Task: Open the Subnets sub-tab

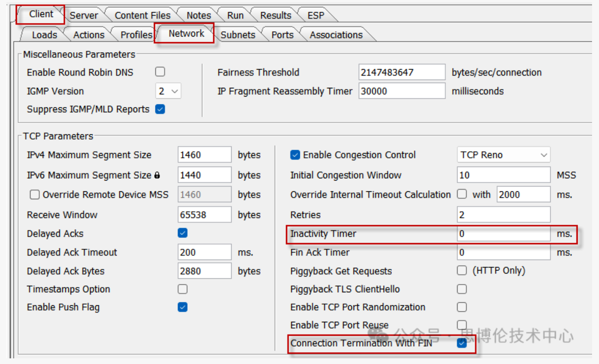Action: point(238,35)
